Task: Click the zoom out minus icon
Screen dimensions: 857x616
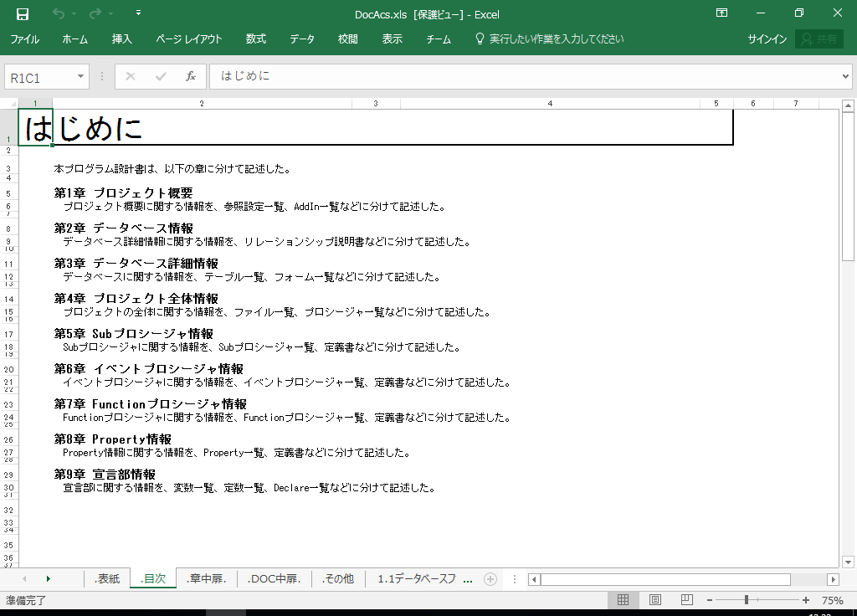Action: pos(709,600)
